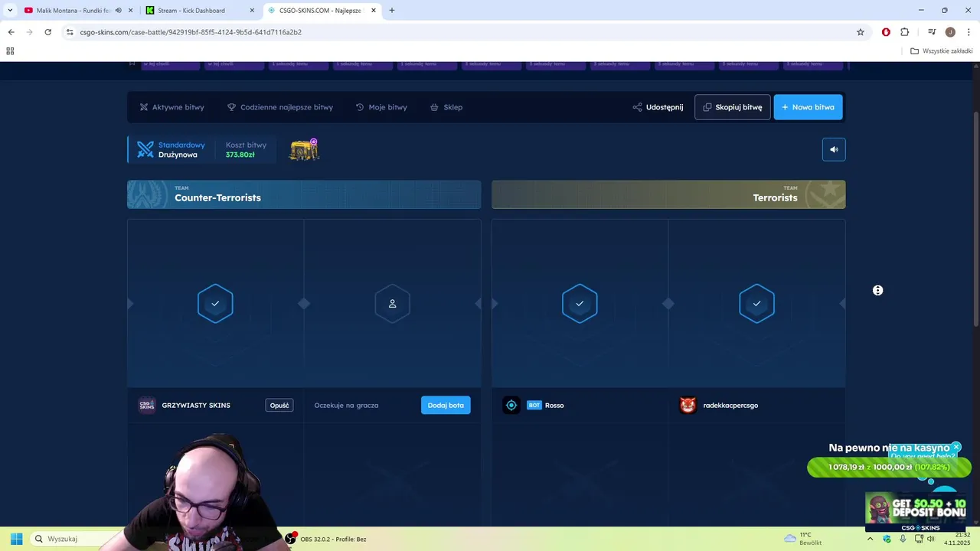Screen dimensions: 980x551
Task: Open the clock showing 21:32
Action: click(x=957, y=539)
